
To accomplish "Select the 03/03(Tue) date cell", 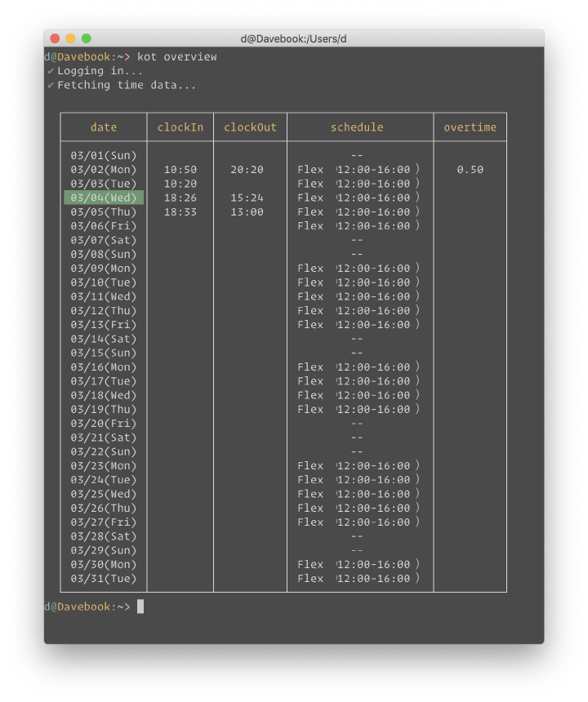I will [104, 184].
